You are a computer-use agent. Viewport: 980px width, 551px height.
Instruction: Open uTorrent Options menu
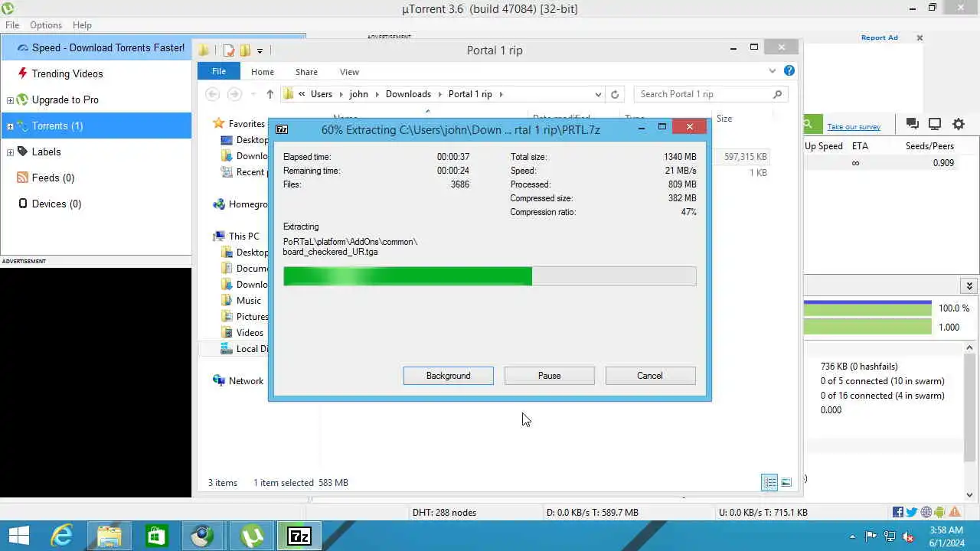click(x=46, y=25)
